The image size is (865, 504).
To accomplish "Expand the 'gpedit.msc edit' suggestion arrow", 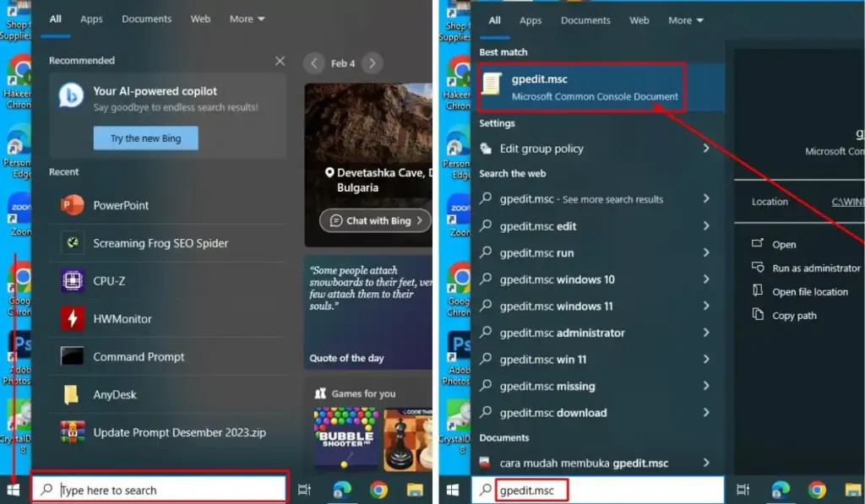I will tap(706, 225).
